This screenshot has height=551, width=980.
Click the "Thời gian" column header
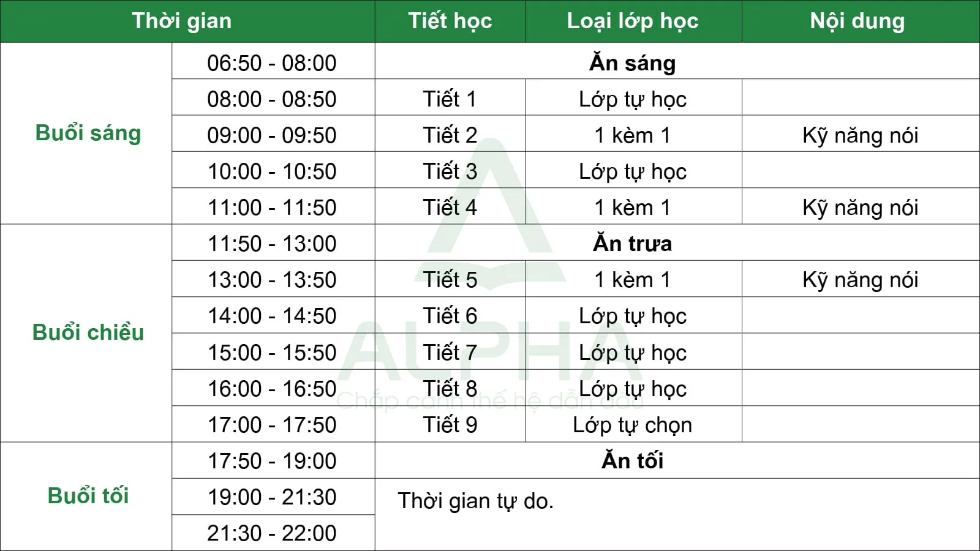pyautogui.click(x=182, y=21)
